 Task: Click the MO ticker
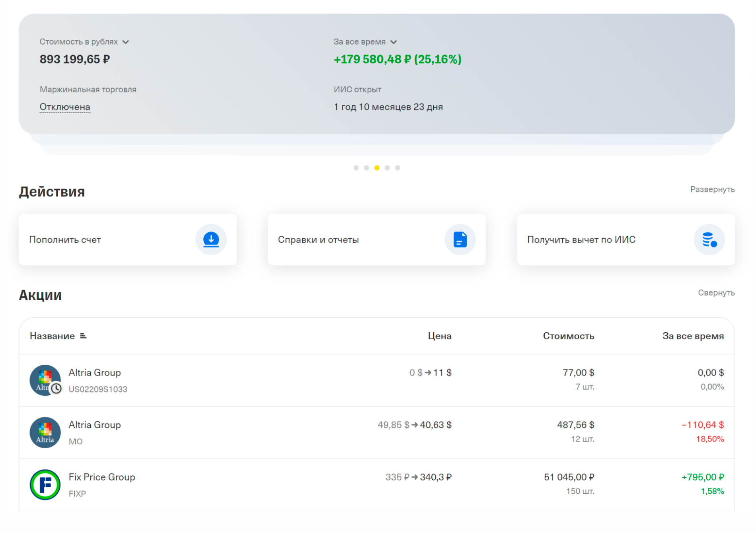point(76,442)
